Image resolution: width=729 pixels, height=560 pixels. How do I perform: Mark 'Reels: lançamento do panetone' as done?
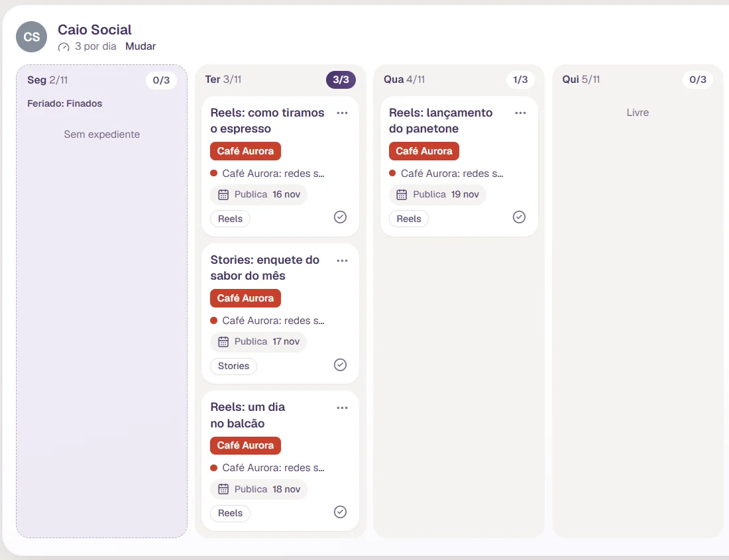[x=520, y=217]
